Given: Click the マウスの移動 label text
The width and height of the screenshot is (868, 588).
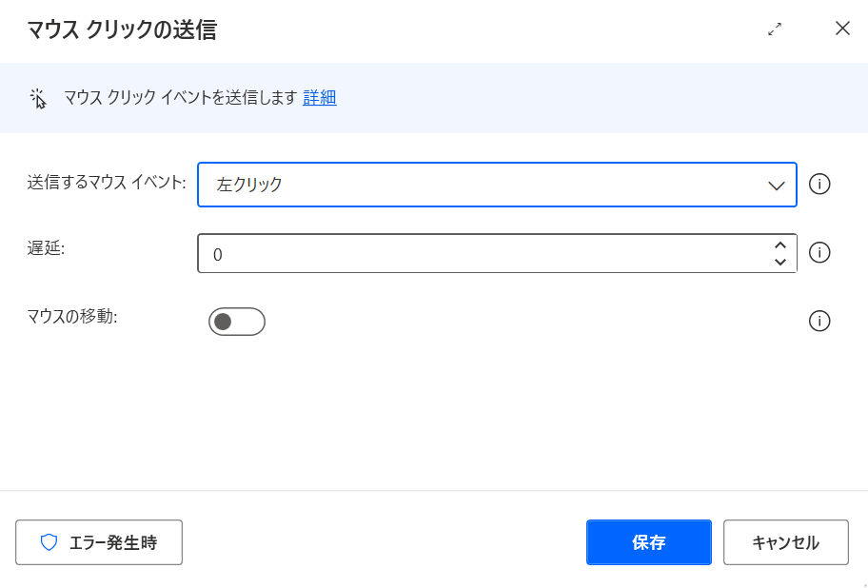Looking at the screenshot, I should coord(72,317).
